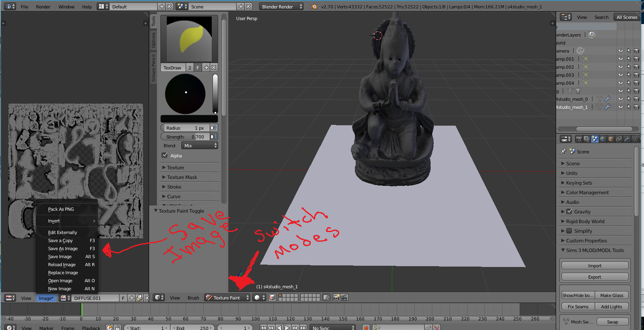Image resolution: width=644 pixels, height=330 pixels.
Task: Open the Blender Render engine dropdown
Action: [x=281, y=6]
